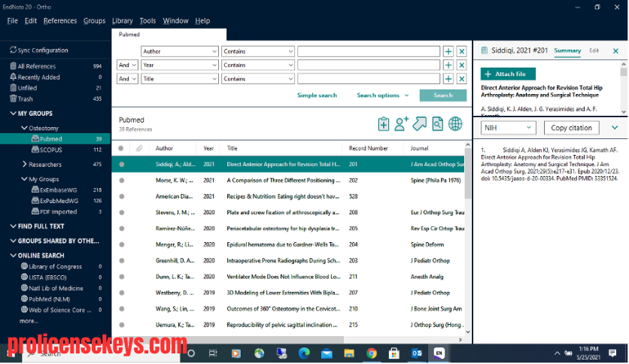Toggle read status for American Dia... reference
629x364 pixels.
point(122,196)
